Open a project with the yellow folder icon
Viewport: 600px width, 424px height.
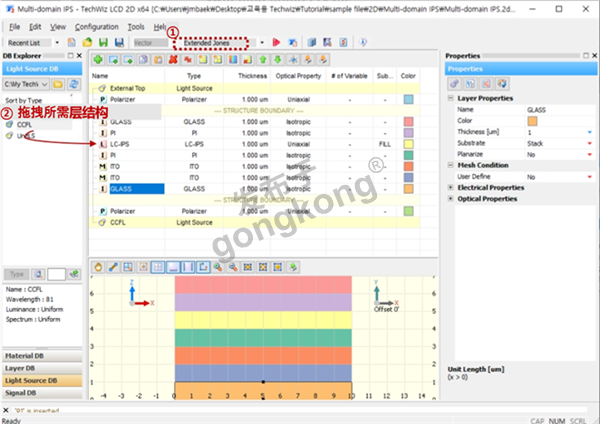(87, 42)
